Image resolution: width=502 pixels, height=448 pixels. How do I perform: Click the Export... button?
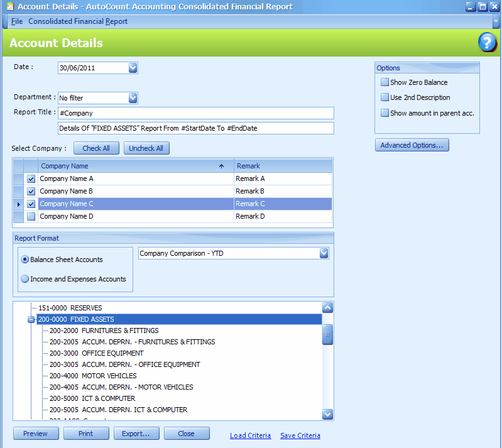136,434
